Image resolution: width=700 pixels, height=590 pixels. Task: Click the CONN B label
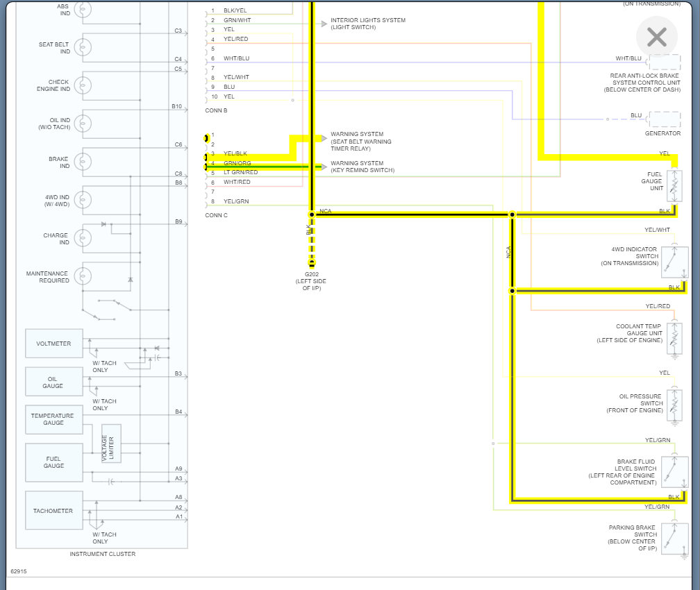216,110
